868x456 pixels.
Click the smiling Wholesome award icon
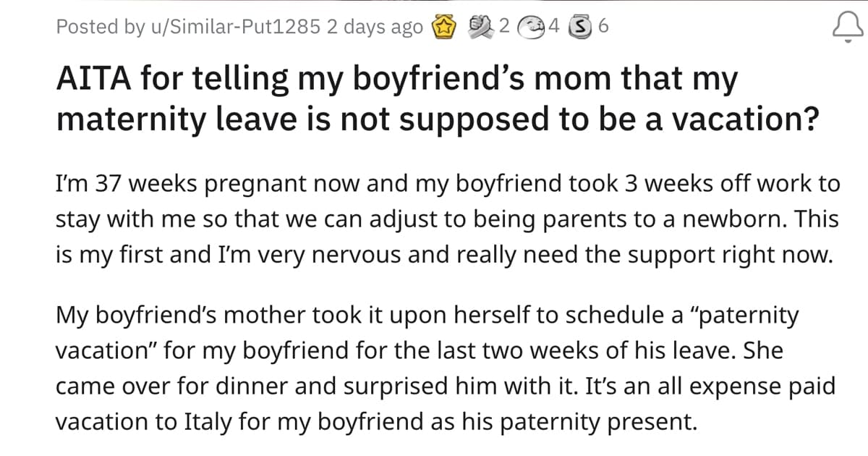point(536,28)
